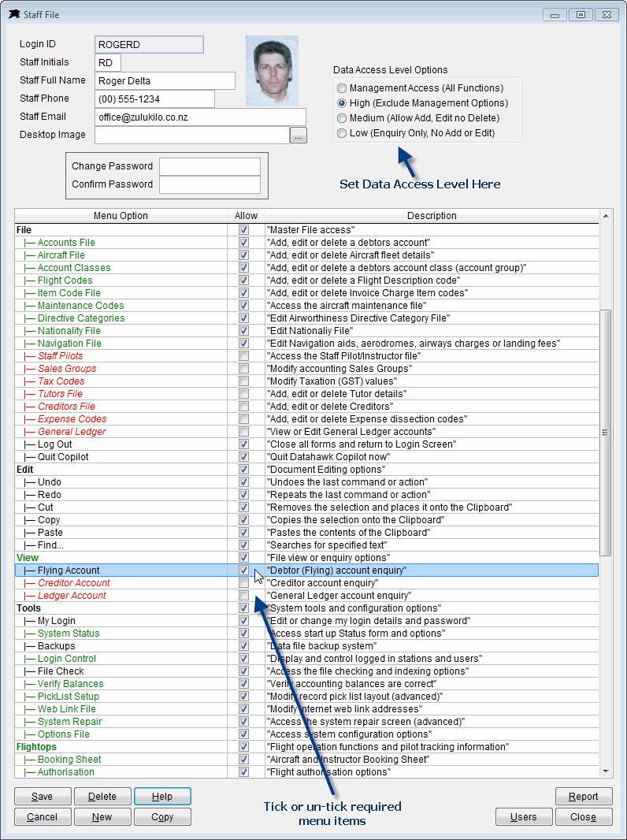The height and width of the screenshot is (840, 627).
Task: Open Help for the Staff File
Action: 162,797
